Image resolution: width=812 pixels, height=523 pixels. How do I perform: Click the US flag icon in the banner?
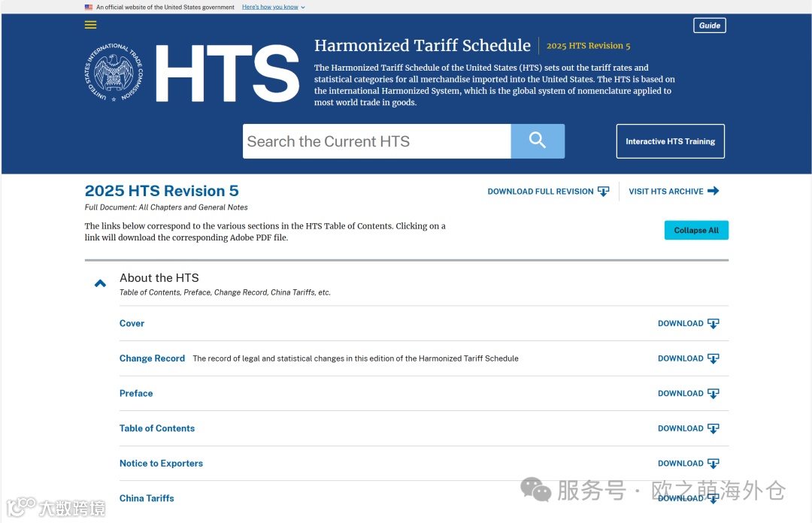(x=89, y=8)
